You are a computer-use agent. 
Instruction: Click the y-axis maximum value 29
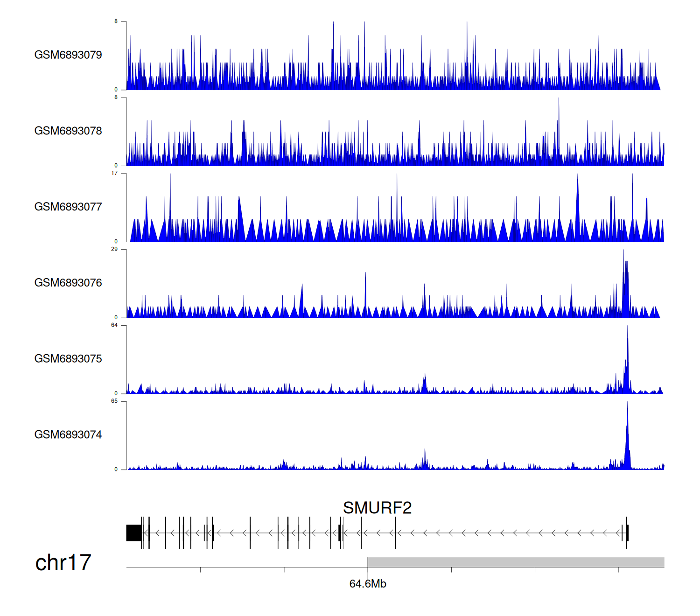(x=114, y=249)
